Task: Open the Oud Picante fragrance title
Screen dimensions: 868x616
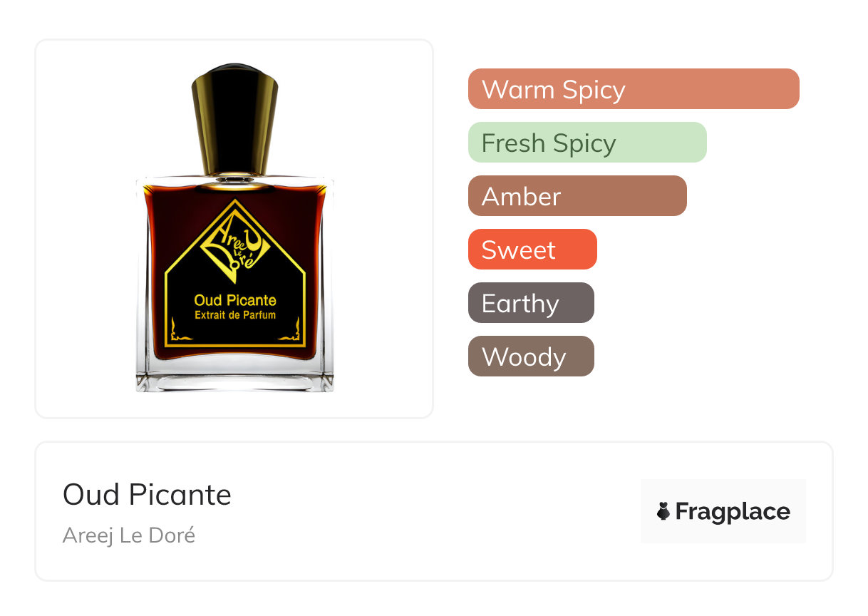Action: [x=147, y=494]
